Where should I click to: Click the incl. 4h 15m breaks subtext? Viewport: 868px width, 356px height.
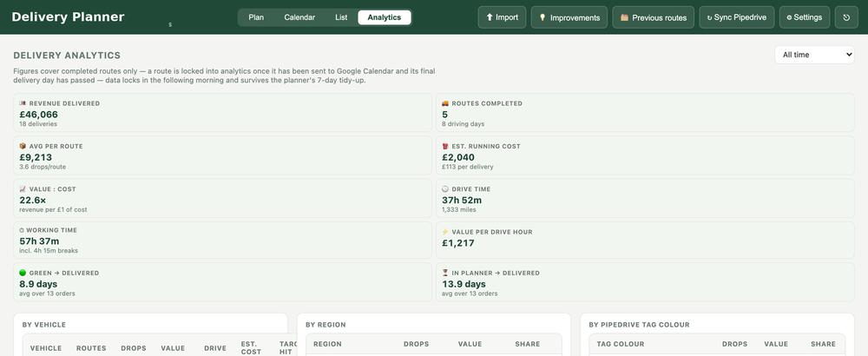point(49,251)
